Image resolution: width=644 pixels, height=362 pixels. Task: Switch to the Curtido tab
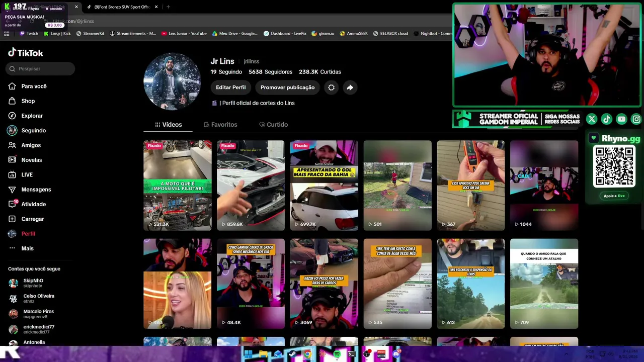click(273, 125)
